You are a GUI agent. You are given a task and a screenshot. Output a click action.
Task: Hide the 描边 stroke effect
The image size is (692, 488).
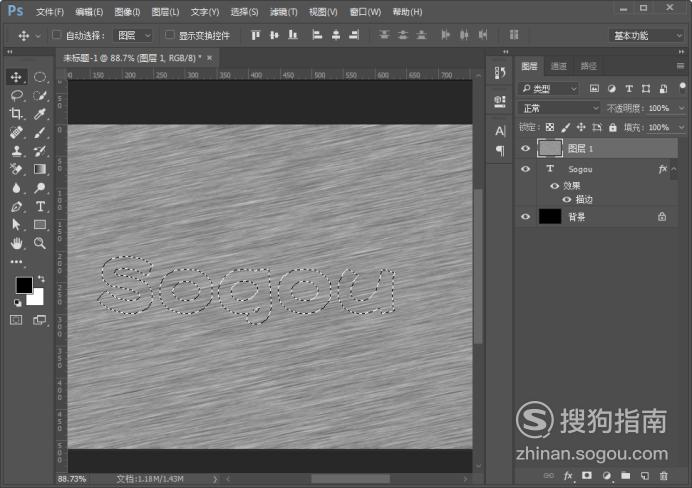(567, 199)
